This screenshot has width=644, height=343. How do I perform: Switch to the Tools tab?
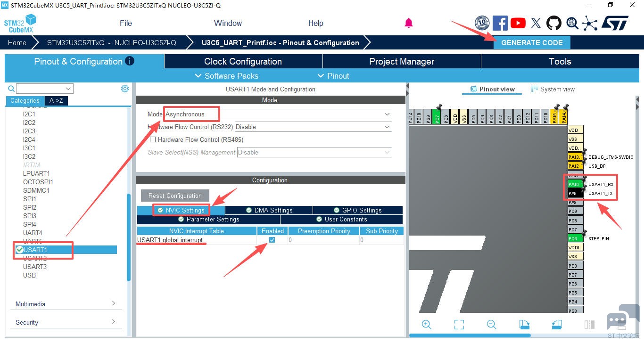point(560,61)
